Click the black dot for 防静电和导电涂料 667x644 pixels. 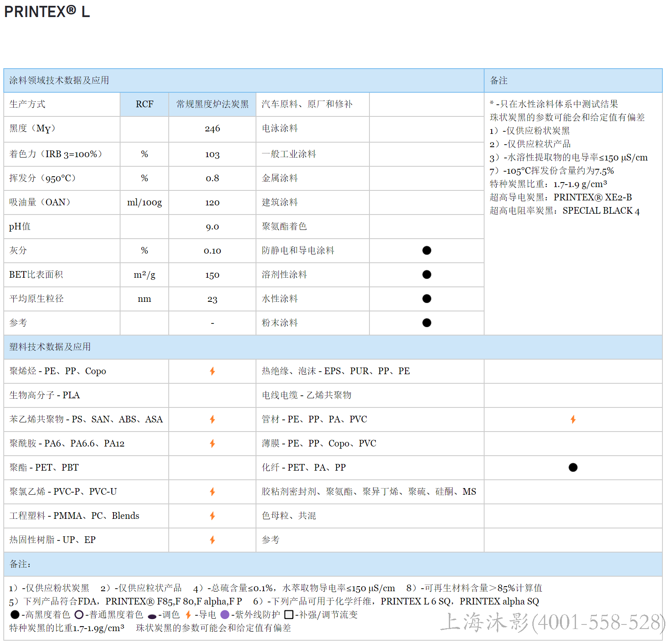click(x=426, y=250)
